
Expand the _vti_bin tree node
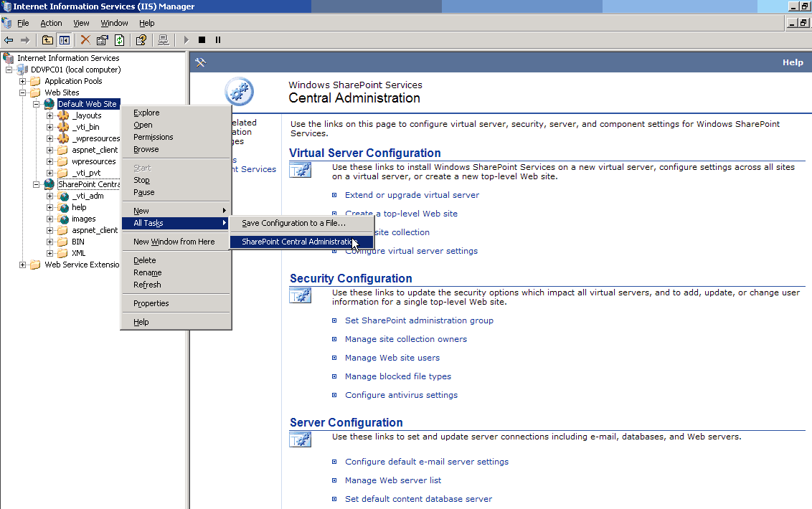[x=49, y=127]
